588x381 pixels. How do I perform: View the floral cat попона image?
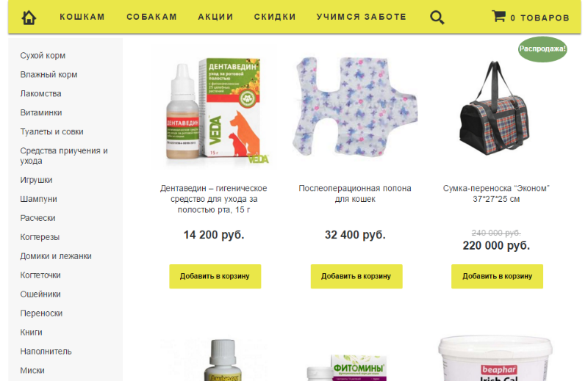coord(355,106)
